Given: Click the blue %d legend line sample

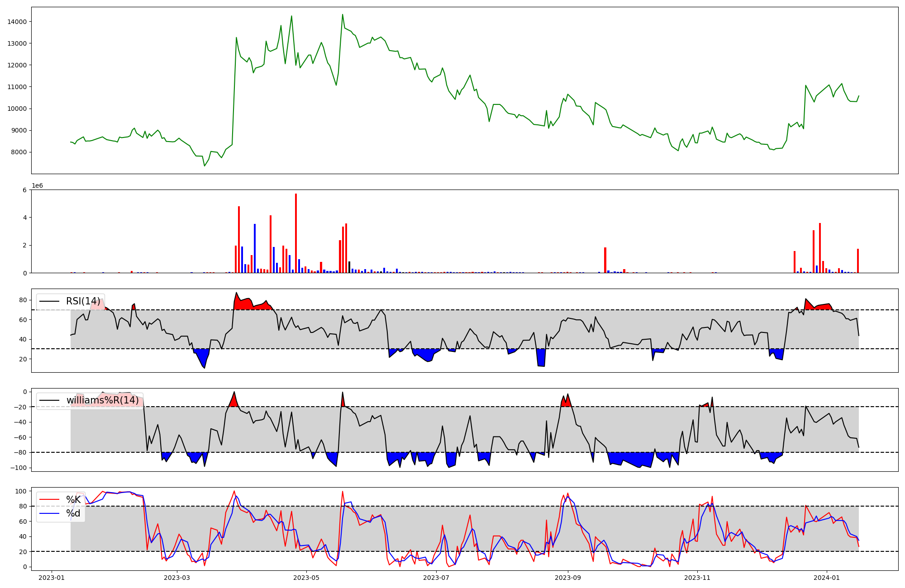Looking at the screenshot, I should 50,513.
